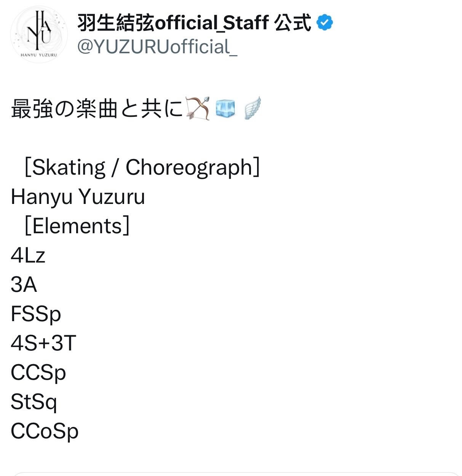Click the StSq element line
The width and height of the screenshot is (462, 476).
tap(34, 402)
